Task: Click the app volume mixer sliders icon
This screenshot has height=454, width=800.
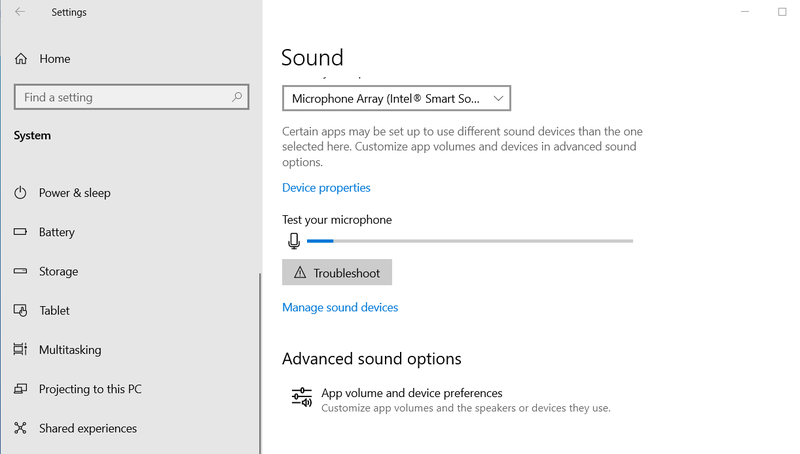Action: 302,397
